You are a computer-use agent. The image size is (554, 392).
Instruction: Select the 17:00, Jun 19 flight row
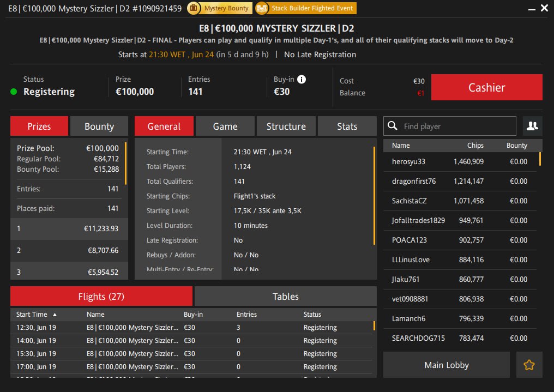pos(191,366)
